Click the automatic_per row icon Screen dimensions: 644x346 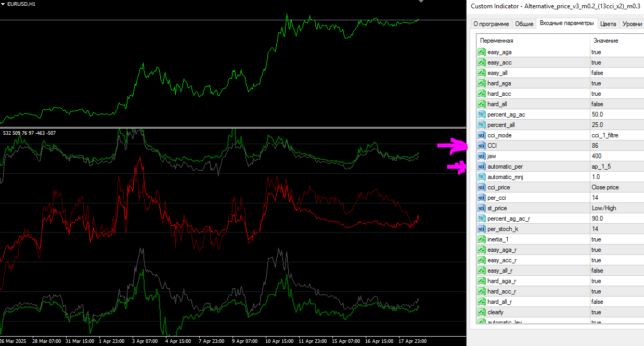[x=482, y=166]
